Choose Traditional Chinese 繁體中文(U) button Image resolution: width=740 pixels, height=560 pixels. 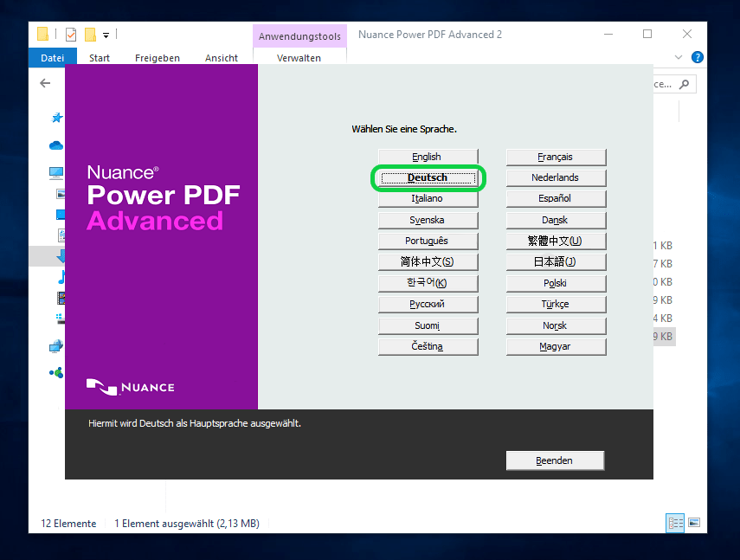[x=556, y=241]
